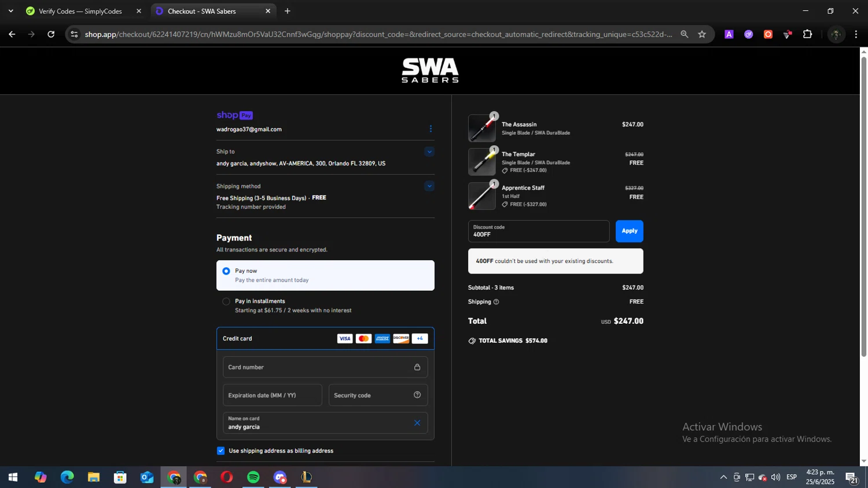Clear the Name on card field

click(417, 423)
